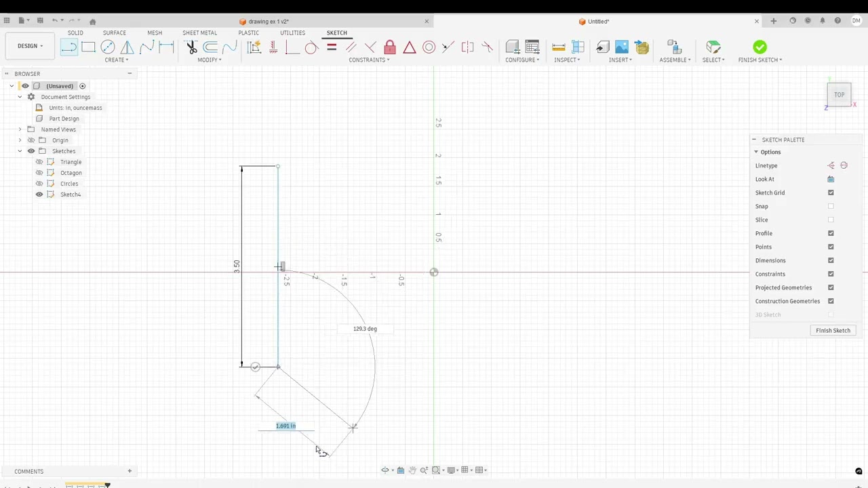
Task: Toggle the Sketch Grid checkbox
Action: [831, 192]
